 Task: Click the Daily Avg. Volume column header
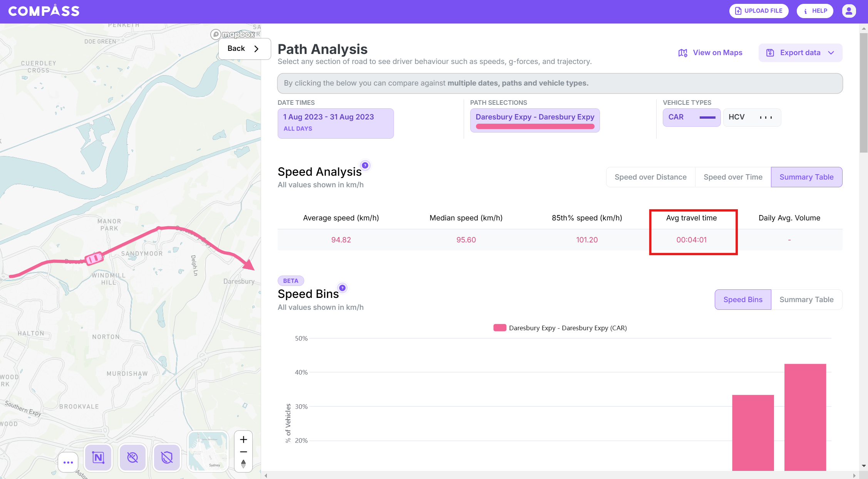[x=789, y=218]
